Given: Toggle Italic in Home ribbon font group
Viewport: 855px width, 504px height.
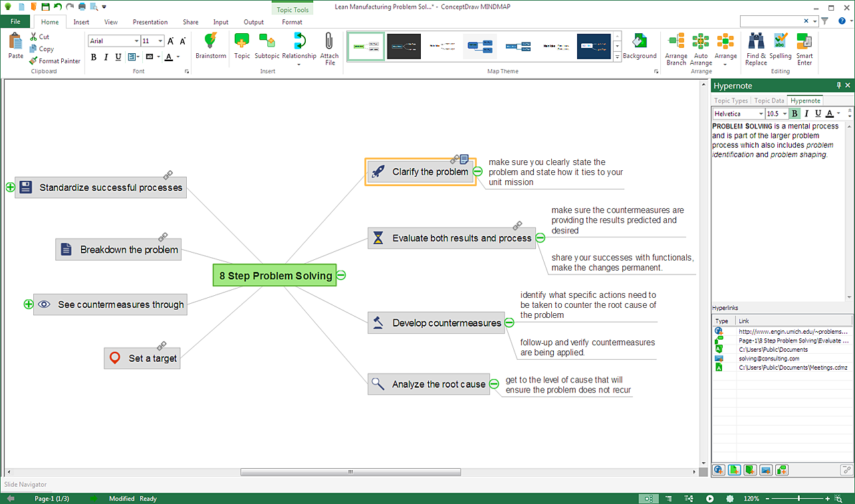Looking at the screenshot, I should [x=106, y=57].
